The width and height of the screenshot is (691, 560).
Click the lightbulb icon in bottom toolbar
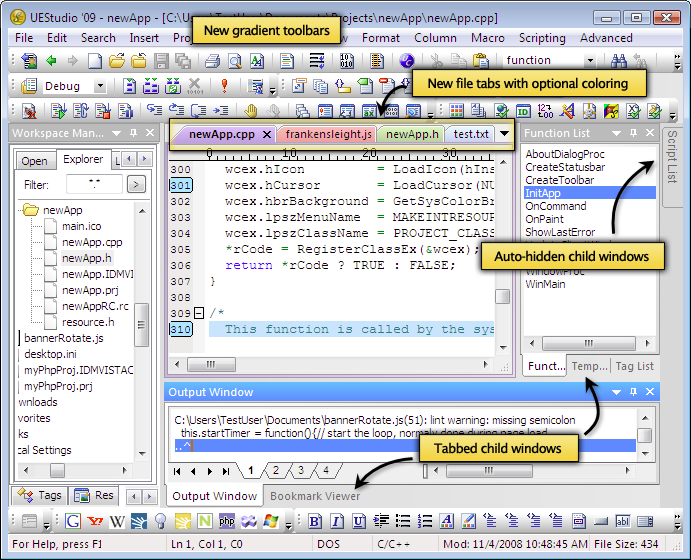(161, 521)
